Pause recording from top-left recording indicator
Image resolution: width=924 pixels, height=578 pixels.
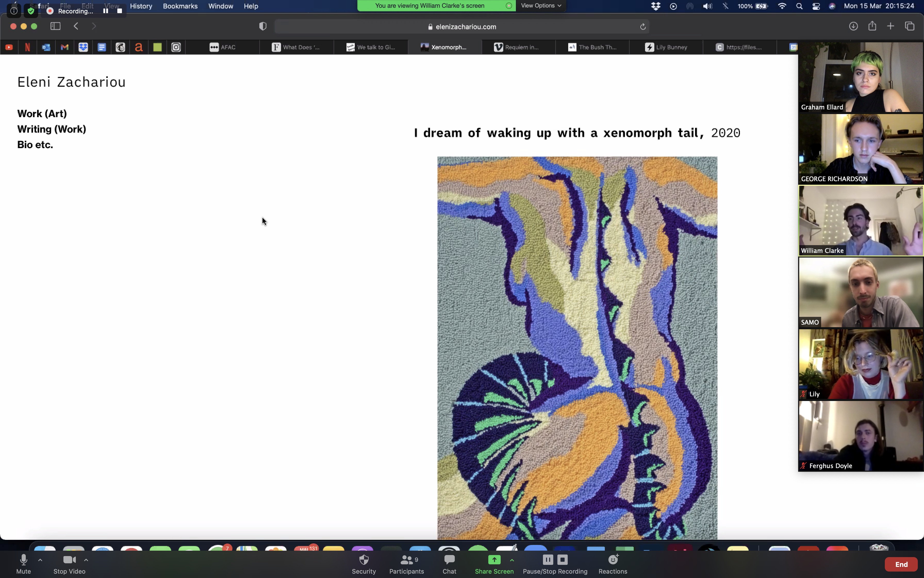(x=105, y=11)
